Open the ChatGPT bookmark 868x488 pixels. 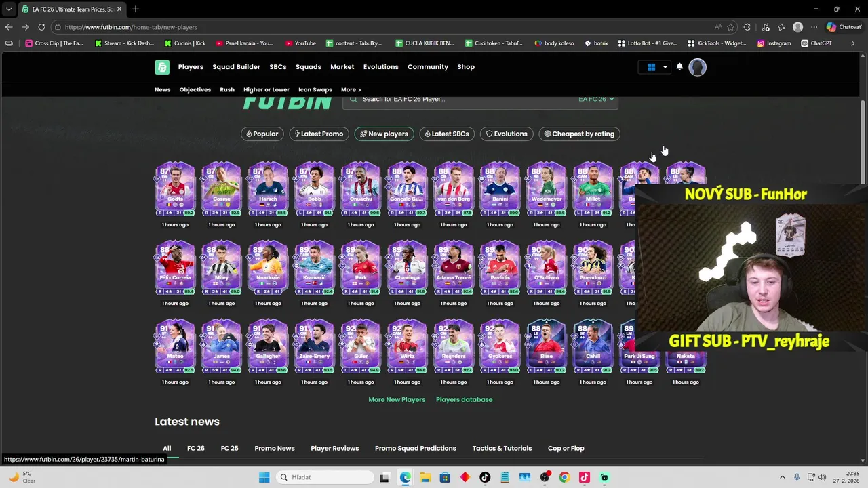click(x=816, y=43)
